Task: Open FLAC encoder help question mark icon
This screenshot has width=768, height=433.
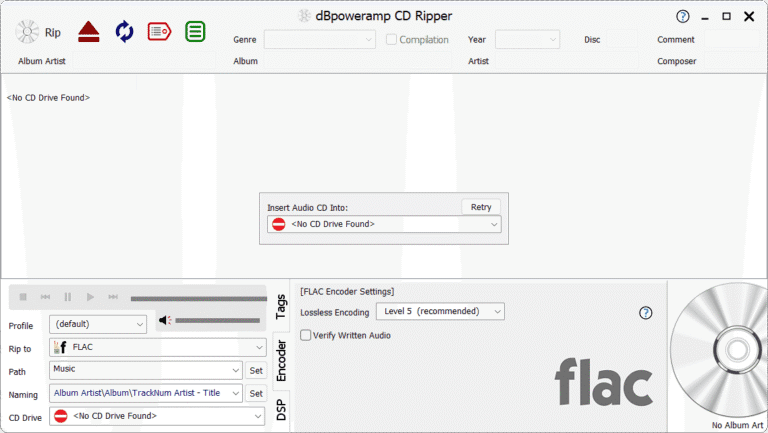Action: click(646, 313)
